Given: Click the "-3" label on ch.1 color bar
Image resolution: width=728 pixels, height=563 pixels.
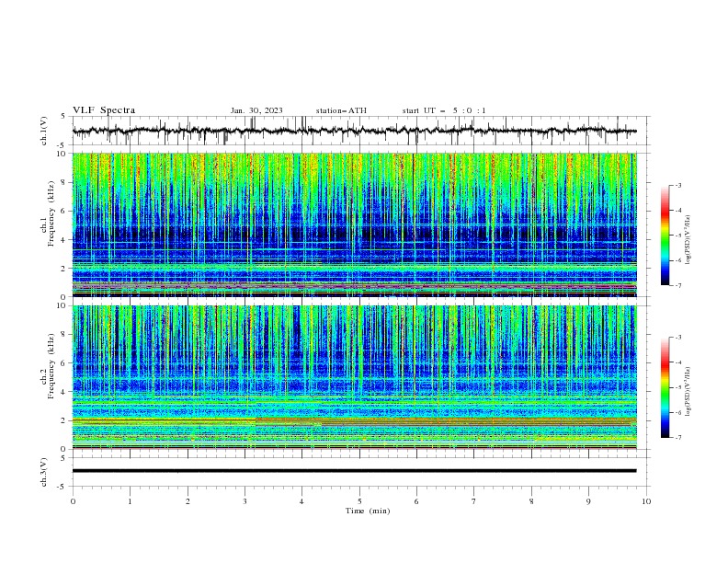Looking at the screenshot, I should pos(678,185).
